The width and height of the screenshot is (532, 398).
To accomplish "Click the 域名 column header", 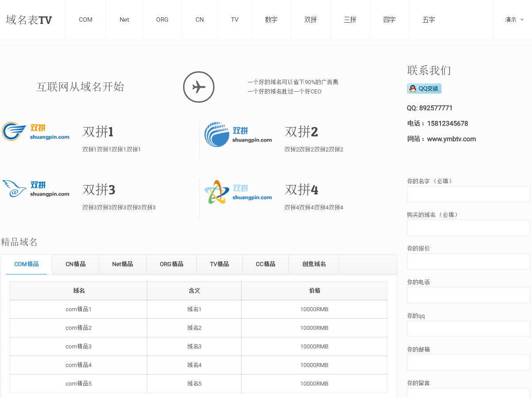I will (x=79, y=291).
